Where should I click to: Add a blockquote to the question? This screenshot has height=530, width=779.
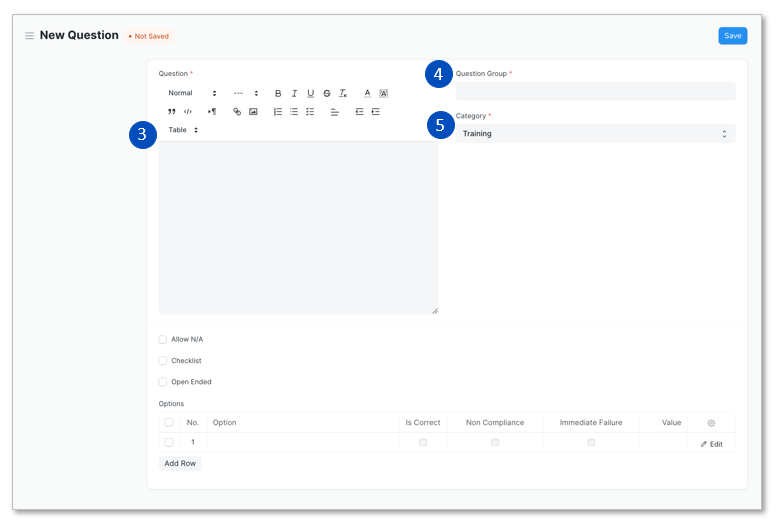pyautogui.click(x=172, y=112)
